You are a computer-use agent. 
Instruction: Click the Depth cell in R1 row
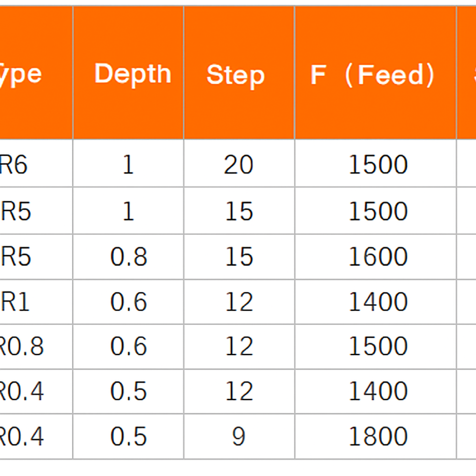coord(129,302)
